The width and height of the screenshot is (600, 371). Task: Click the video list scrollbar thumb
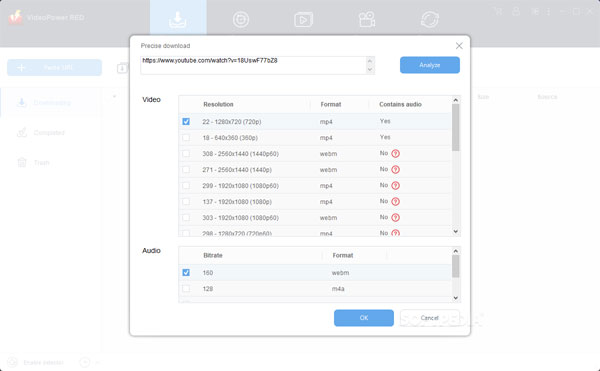point(455,127)
